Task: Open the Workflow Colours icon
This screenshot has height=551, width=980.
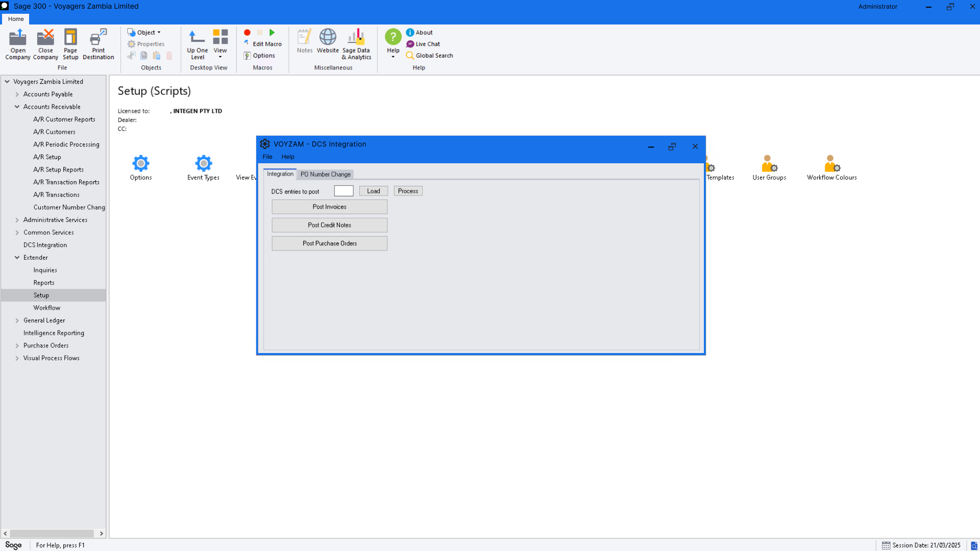Action: click(x=831, y=167)
